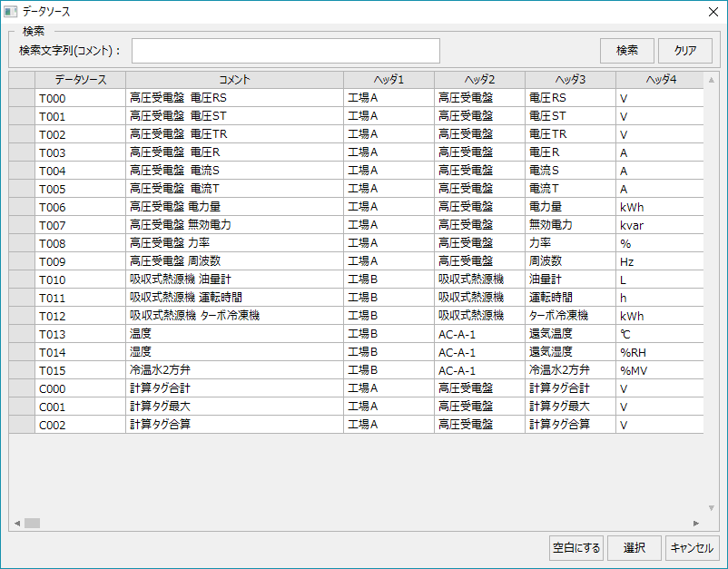Viewport: 728px width, 569px height.
Task: Select the T013 温度 data source cell
Action: point(80,334)
